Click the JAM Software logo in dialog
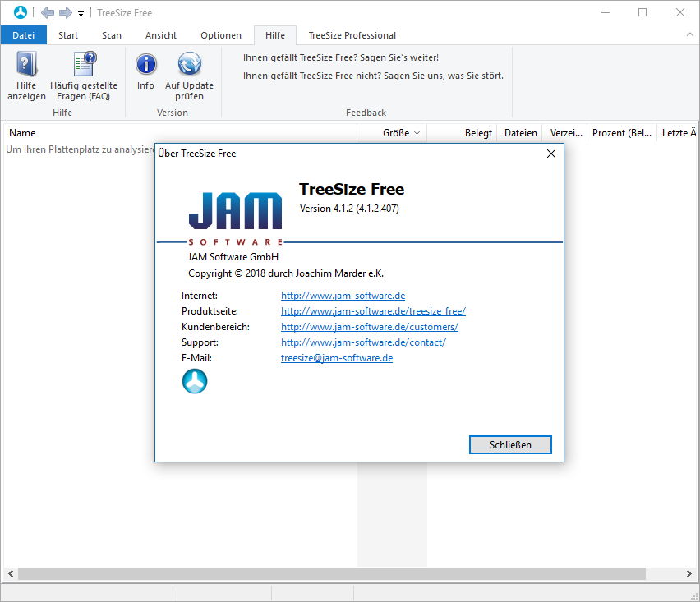The height and width of the screenshot is (602, 700). point(235,218)
